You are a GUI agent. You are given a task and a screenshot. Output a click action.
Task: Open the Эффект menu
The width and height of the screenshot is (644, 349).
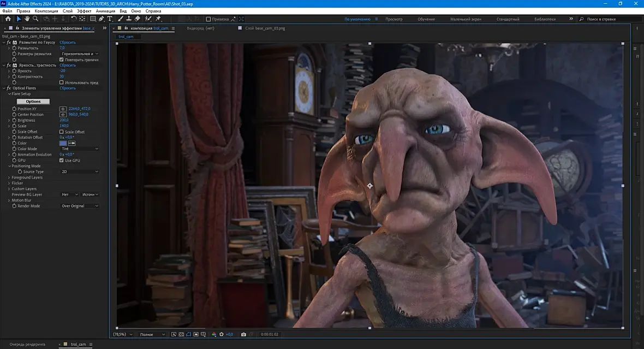click(x=84, y=11)
